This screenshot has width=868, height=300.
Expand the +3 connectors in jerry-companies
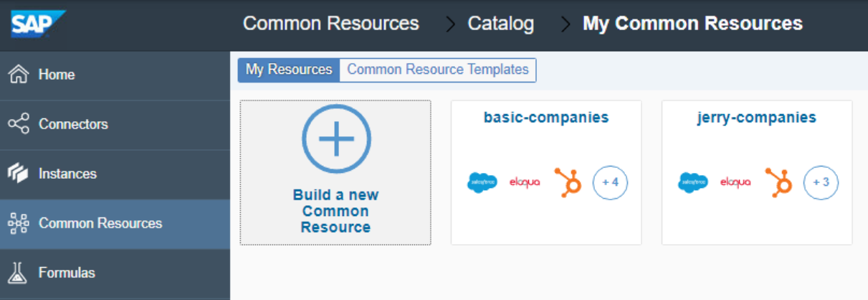click(821, 182)
